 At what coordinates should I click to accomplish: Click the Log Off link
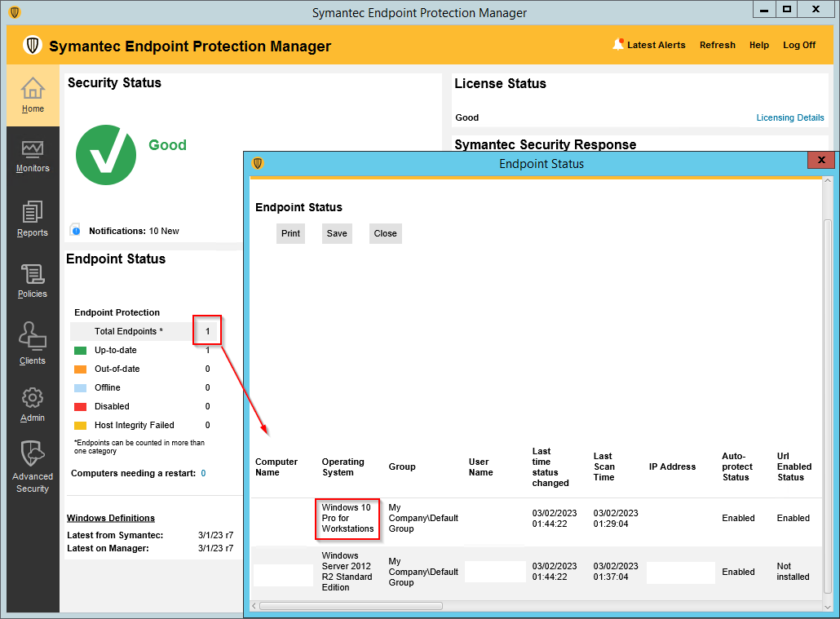tap(798, 45)
